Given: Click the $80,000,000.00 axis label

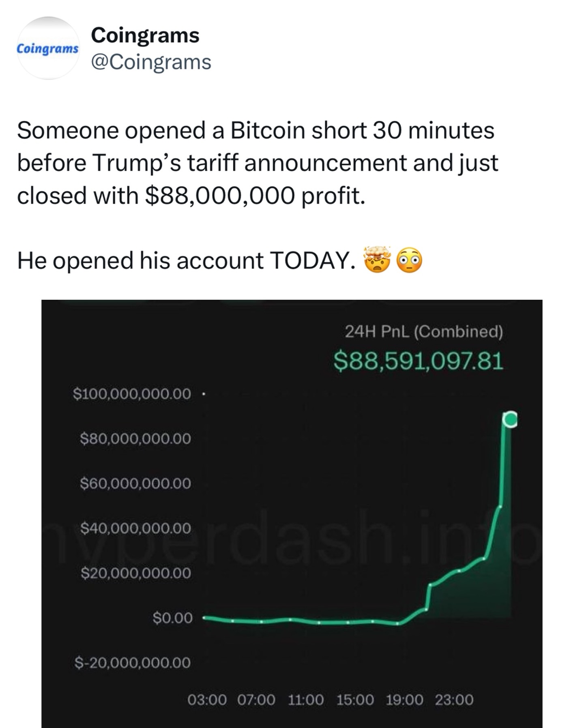Looking at the screenshot, I should [x=135, y=438].
